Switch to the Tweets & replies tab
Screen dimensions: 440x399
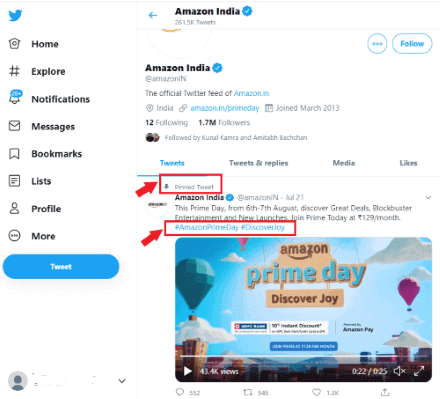click(x=258, y=163)
